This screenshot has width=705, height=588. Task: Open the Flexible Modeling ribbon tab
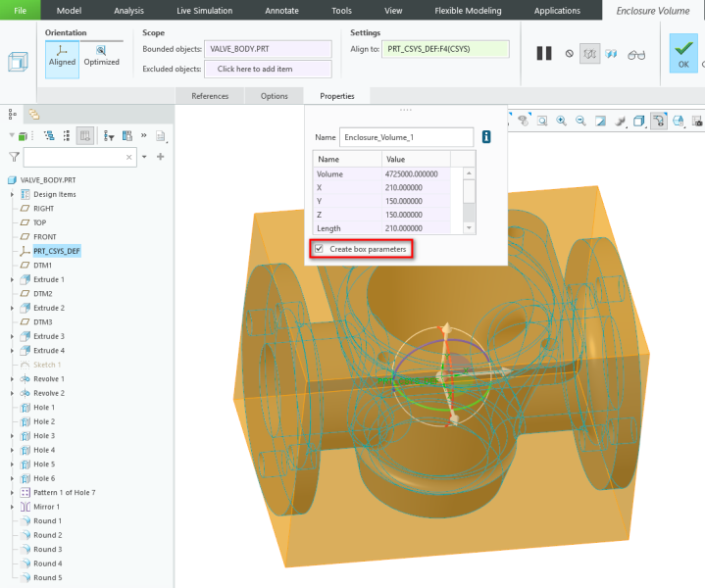click(x=469, y=11)
